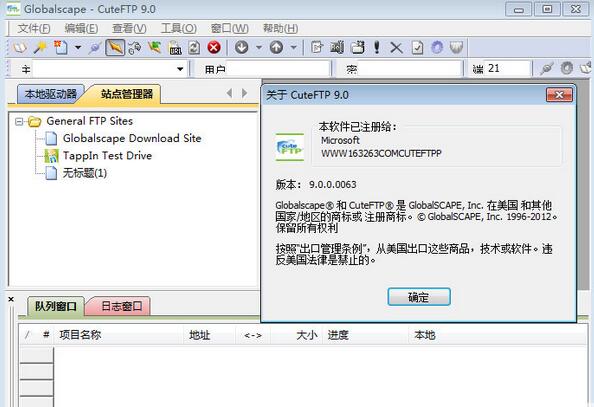594x407 pixels.
Task: Open the 编辑(E) menu
Action: [x=81, y=28]
